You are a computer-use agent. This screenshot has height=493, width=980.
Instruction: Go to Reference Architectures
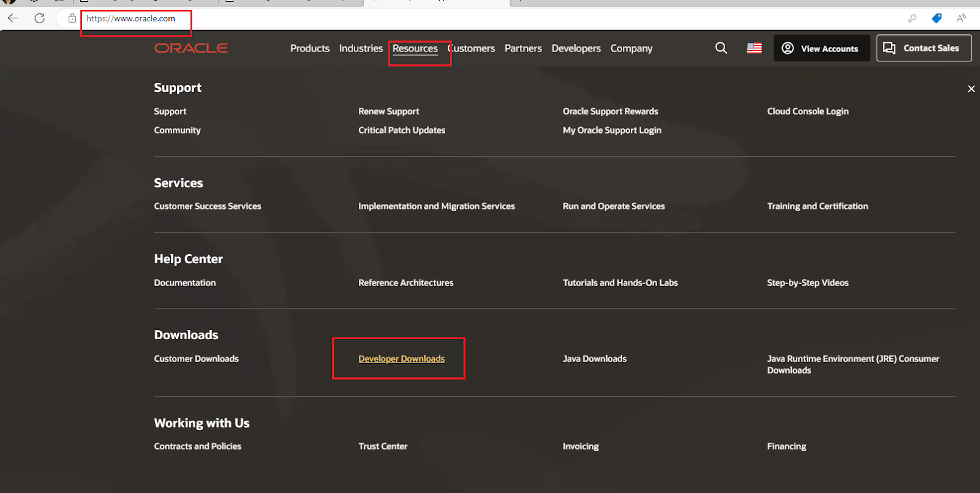coord(406,283)
